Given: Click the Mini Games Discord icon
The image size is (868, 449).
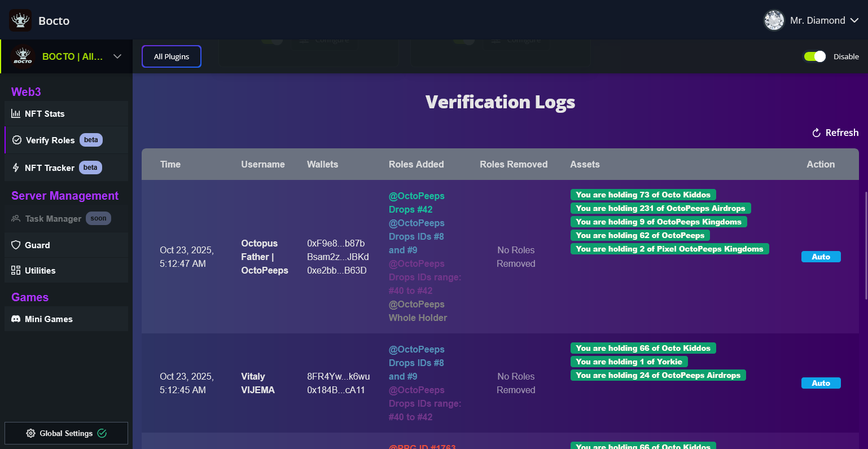Looking at the screenshot, I should (x=16, y=319).
